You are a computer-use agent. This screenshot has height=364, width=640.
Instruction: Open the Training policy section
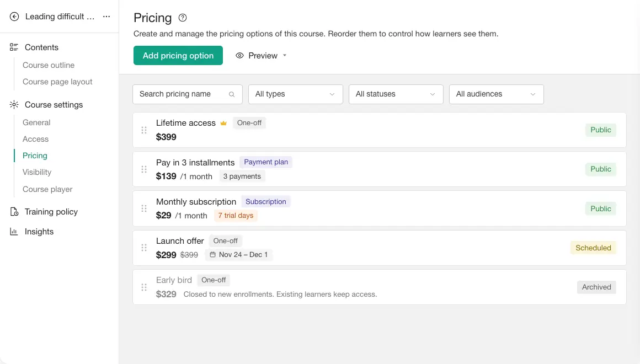[51, 212]
